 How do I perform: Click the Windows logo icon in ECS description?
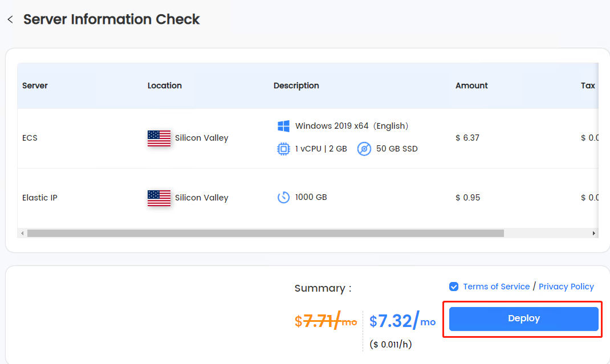click(283, 126)
